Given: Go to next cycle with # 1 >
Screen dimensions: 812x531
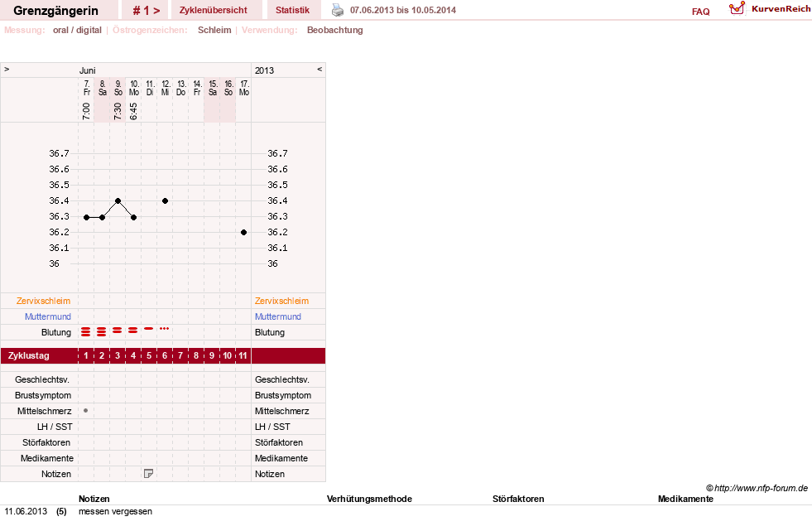Looking at the screenshot, I should tap(146, 11).
